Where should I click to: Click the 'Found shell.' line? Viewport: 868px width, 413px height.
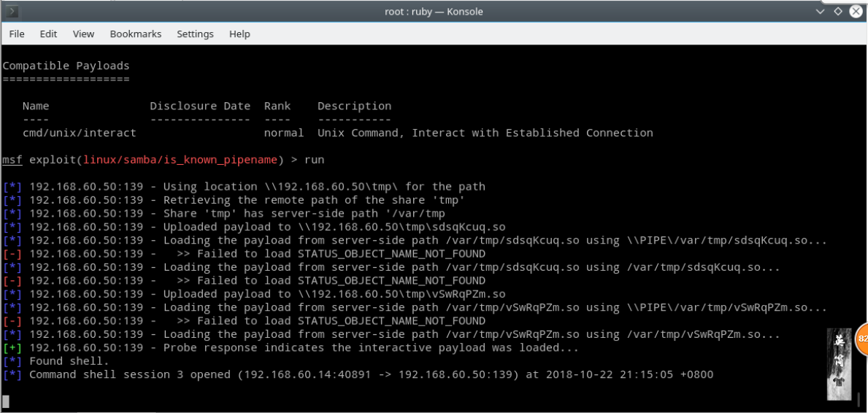tap(56, 361)
